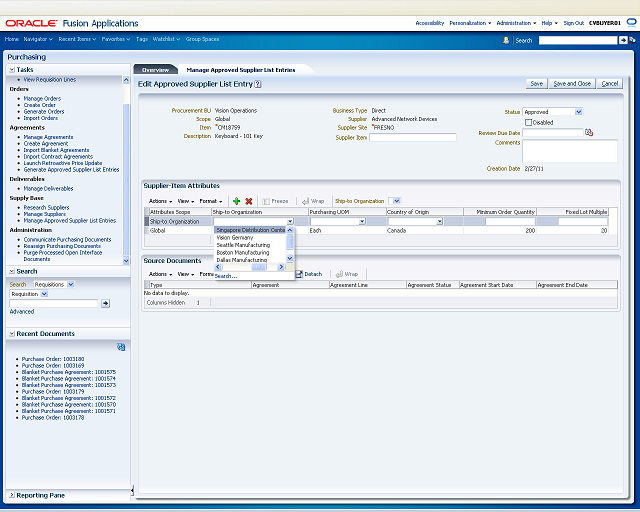This screenshot has height=512, width=640.
Task: Click the Advanced search link
Action: click(22, 312)
